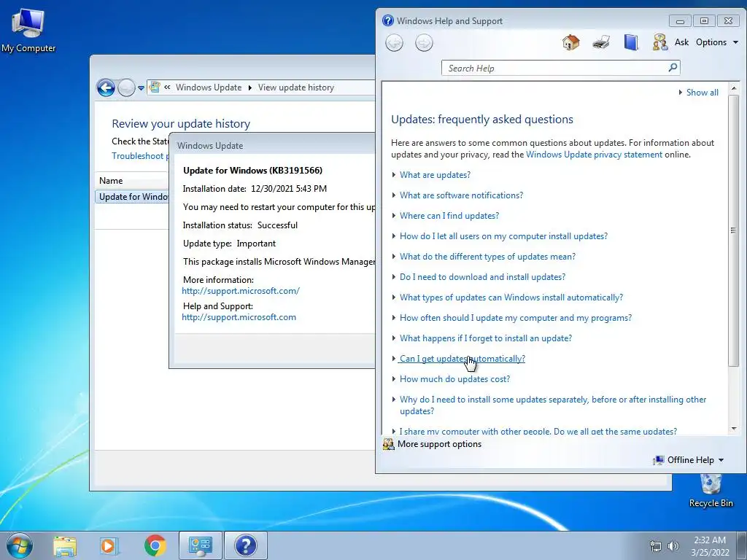Open the My Computer desktop icon
This screenshot has width=747, height=560.
[x=28, y=29]
